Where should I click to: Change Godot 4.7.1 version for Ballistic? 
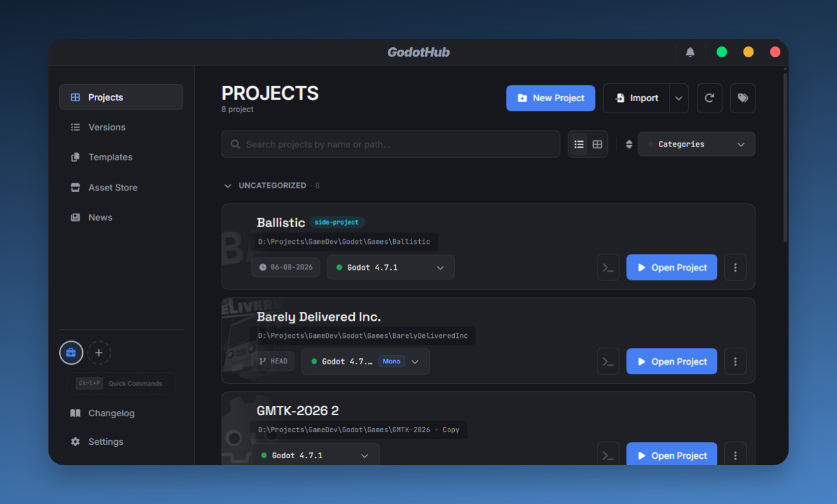pos(390,267)
